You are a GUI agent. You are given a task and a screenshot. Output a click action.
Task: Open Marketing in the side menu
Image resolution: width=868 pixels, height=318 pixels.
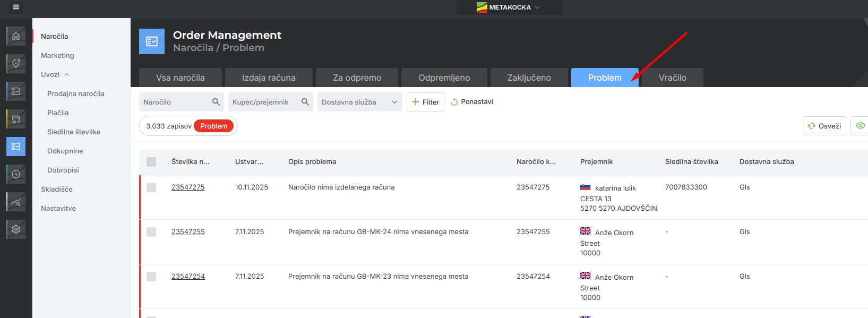(x=57, y=56)
